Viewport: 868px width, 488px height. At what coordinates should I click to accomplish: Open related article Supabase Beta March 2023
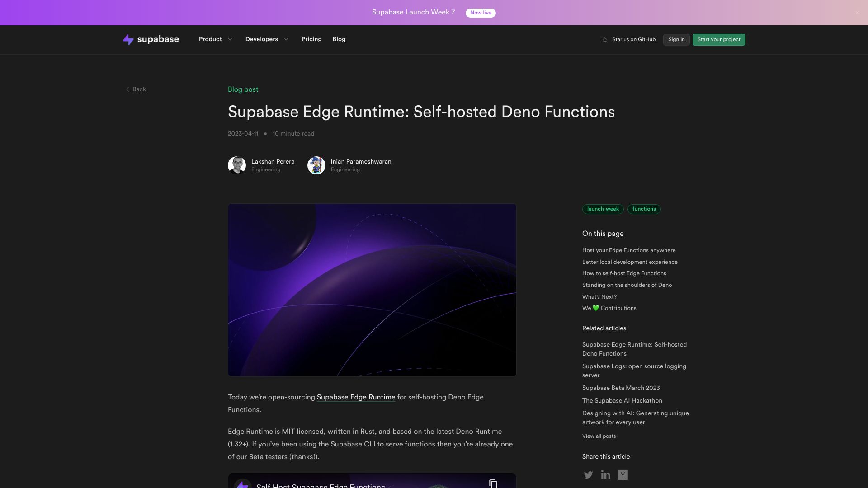tap(621, 388)
